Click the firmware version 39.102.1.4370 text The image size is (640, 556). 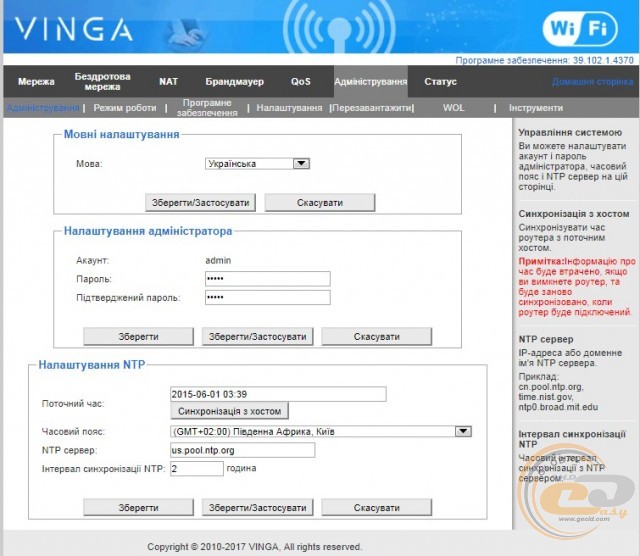[x=603, y=60]
